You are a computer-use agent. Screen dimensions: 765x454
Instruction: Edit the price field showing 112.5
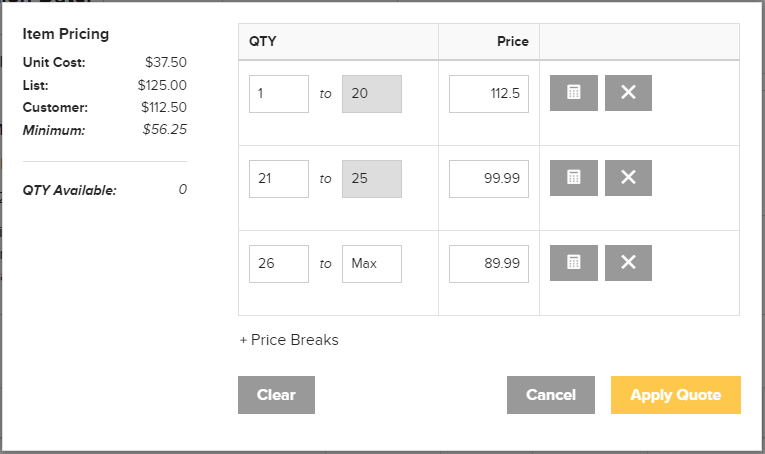click(x=489, y=94)
